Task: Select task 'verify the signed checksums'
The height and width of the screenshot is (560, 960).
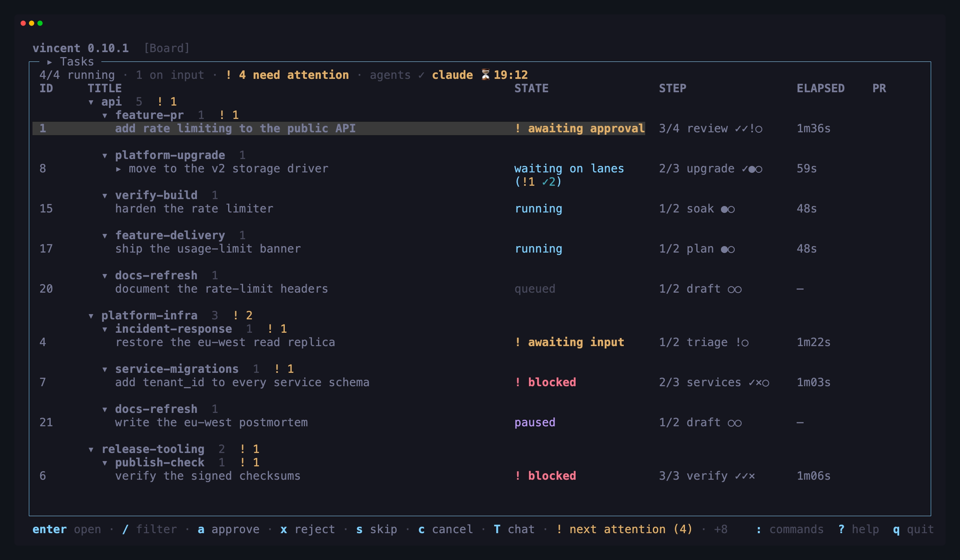Action: 208,476
